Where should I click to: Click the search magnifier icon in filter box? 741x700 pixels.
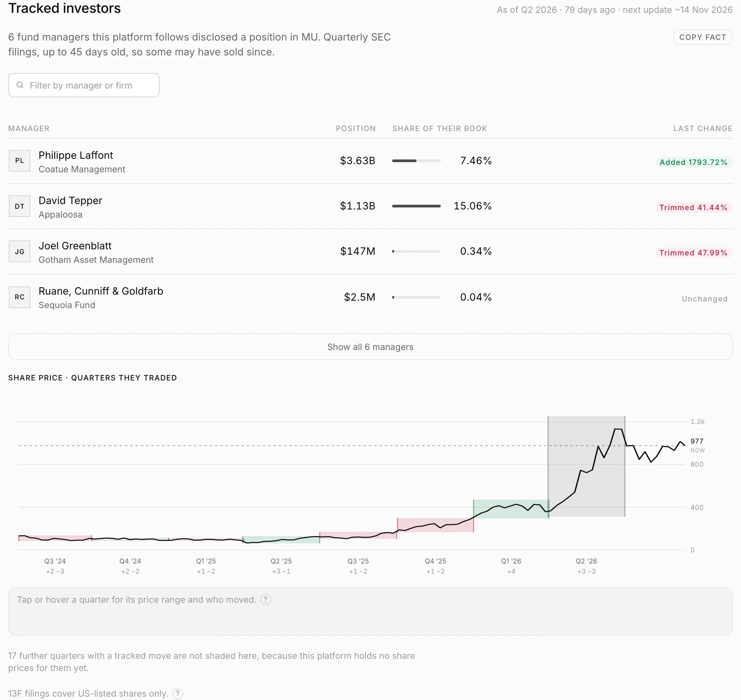pyautogui.click(x=20, y=85)
